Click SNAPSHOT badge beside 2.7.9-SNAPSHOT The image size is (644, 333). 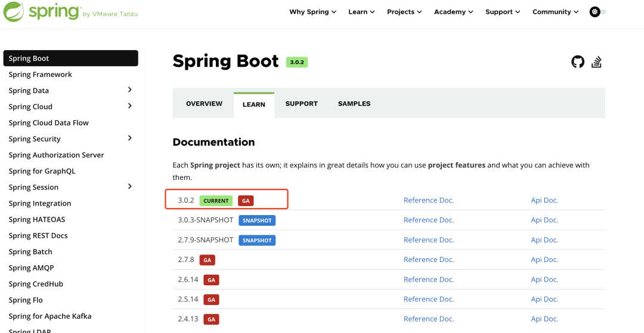tap(257, 240)
